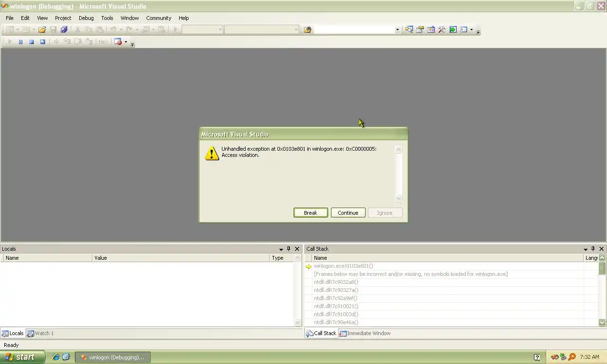607x364 pixels.
Task: Click the Call Stack vertical scrollbar thumb
Action: (602, 268)
